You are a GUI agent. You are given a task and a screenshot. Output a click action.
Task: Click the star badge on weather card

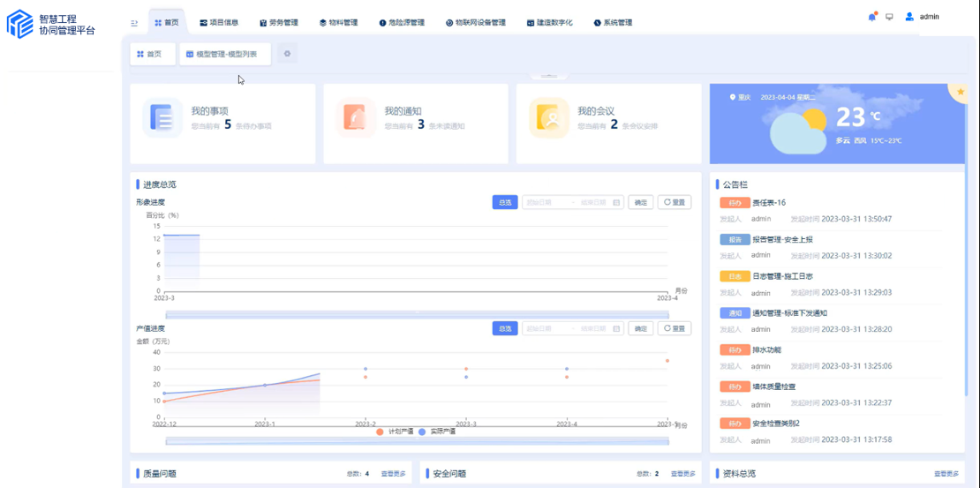point(960,91)
